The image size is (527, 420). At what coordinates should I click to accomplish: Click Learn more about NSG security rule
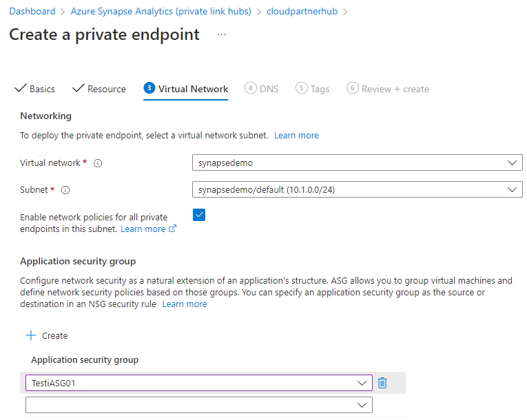click(184, 304)
